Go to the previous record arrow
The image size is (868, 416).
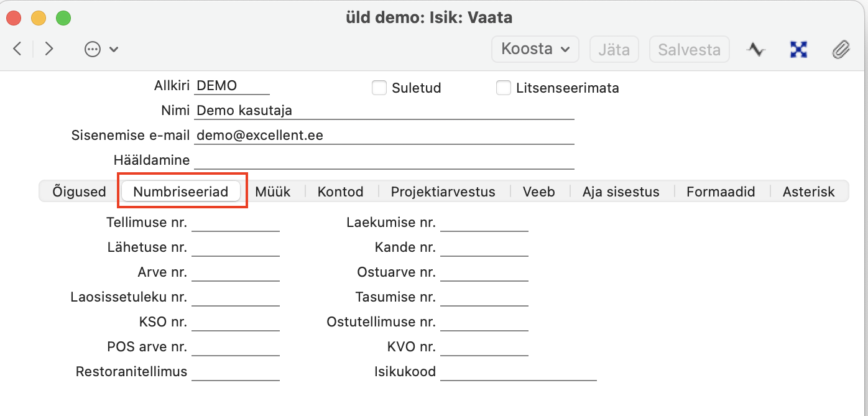click(17, 49)
